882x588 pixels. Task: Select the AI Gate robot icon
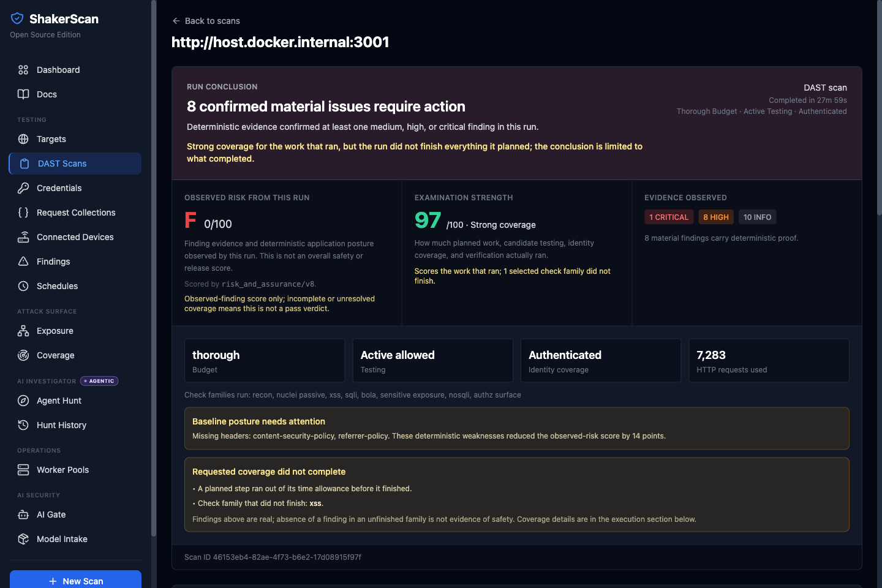coord(23,514)
